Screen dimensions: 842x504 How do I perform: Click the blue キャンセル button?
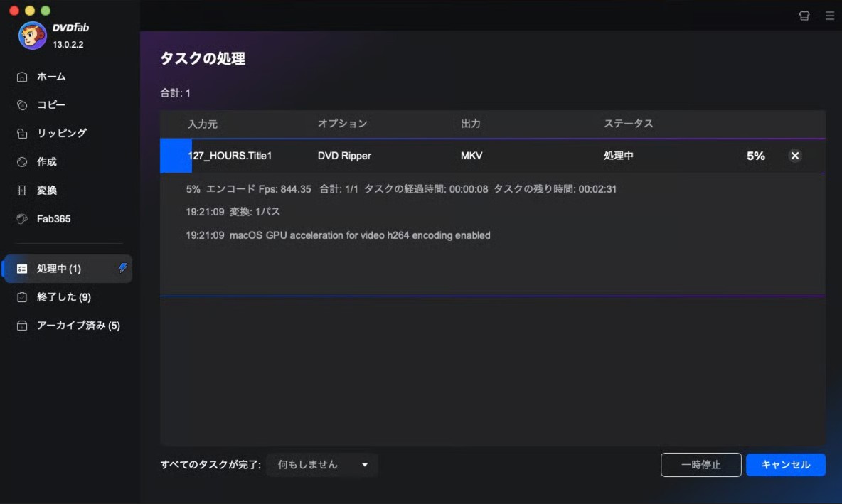pyautogui.click(x=786, y=465)
